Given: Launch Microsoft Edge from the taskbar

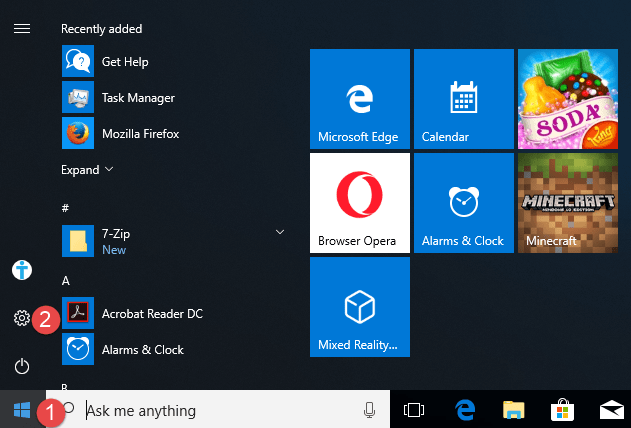Looking at the screenshot, I should (x=464, y=410).
